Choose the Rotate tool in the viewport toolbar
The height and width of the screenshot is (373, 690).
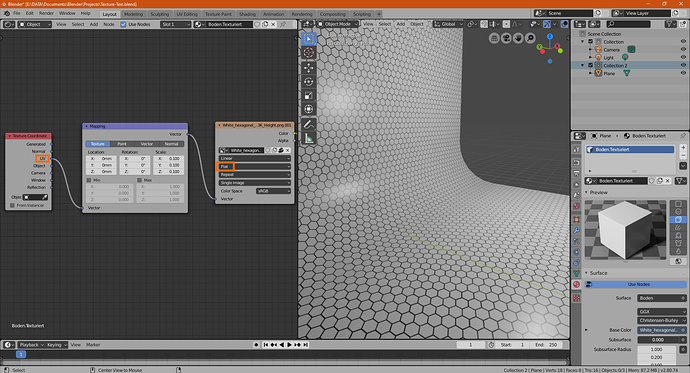pos(308,81)
